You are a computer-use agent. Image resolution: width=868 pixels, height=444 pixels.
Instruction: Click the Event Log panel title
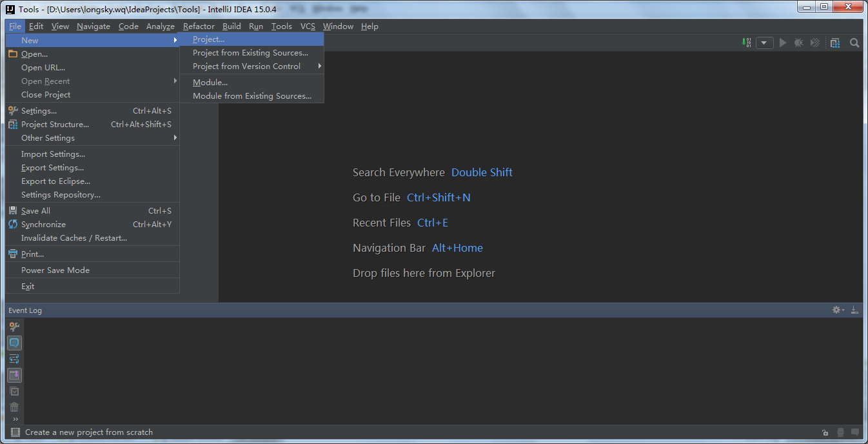point(25,310)
